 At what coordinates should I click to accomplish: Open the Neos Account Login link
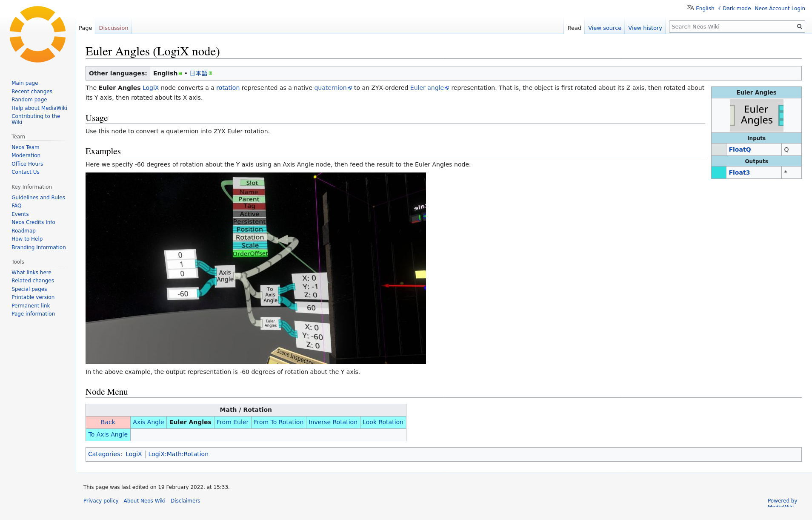[x=780, y=9]
